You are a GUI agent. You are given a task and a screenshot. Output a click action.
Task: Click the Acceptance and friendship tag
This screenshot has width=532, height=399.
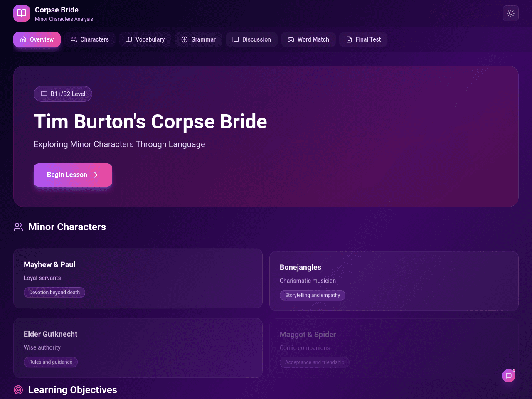click(315, 362)
